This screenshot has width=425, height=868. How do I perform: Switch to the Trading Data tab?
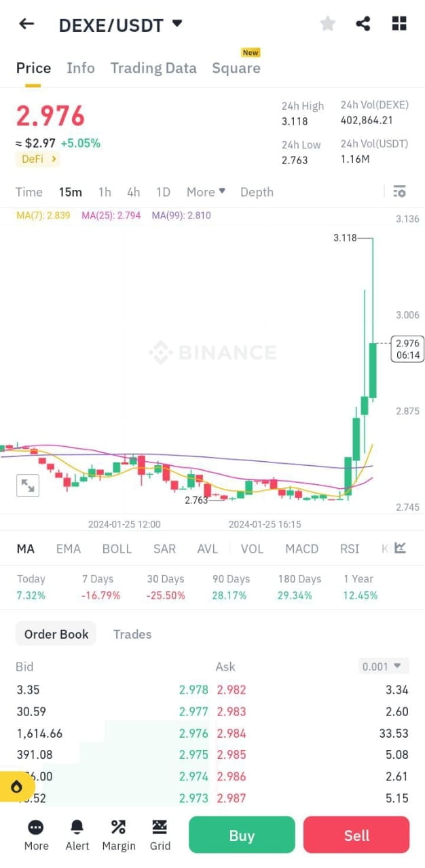pyautogui.click(x=153, y=68)
